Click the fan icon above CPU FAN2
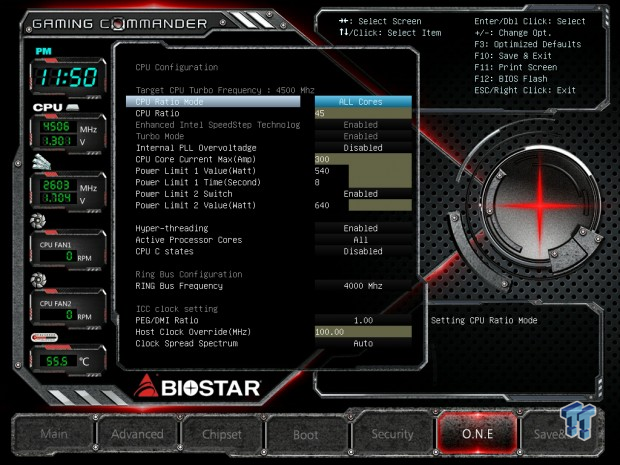The width and height of the screenshot is (620, 465). click(38, 280)
